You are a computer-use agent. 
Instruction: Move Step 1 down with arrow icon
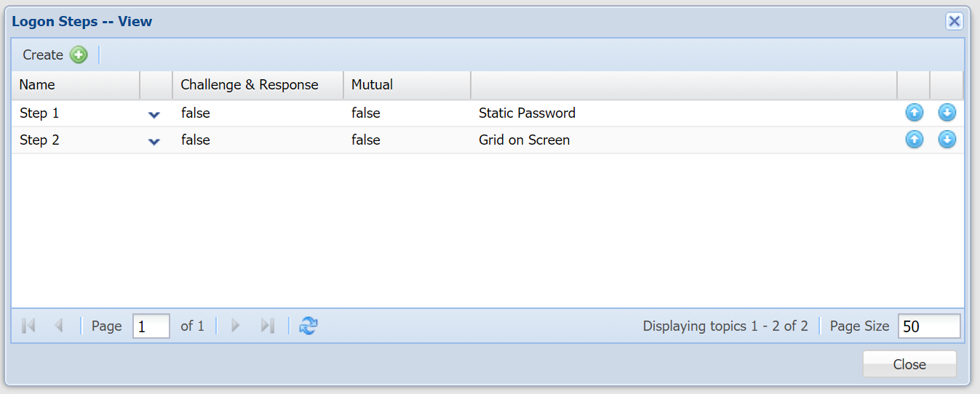click(x=947, y=113)
